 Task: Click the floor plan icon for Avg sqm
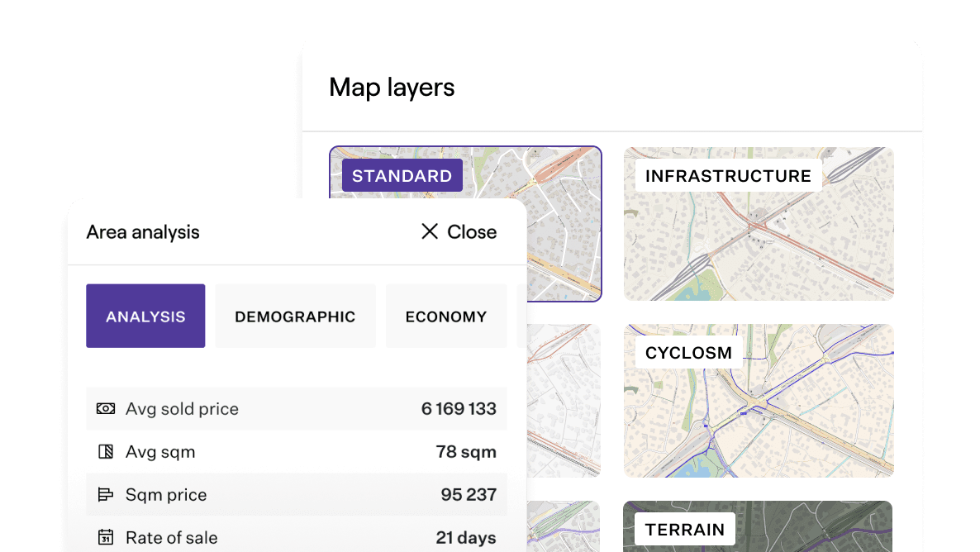[106, 452]
